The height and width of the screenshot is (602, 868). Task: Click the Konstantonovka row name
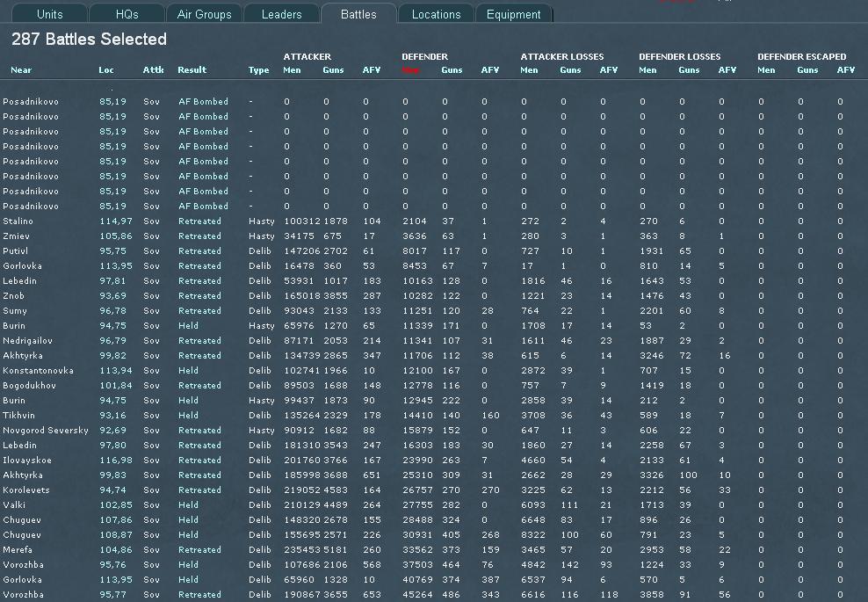coord(38,371)
